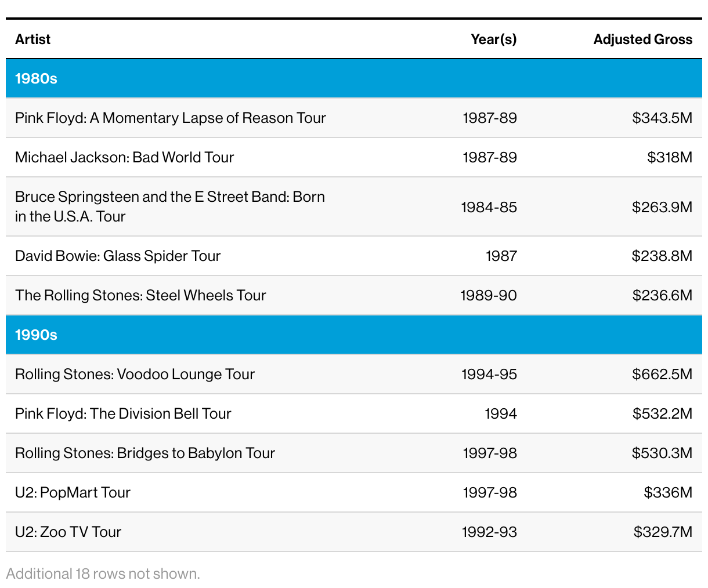Click the Adjusted Gross column header

pyautogui.click(x=642, y=39)
